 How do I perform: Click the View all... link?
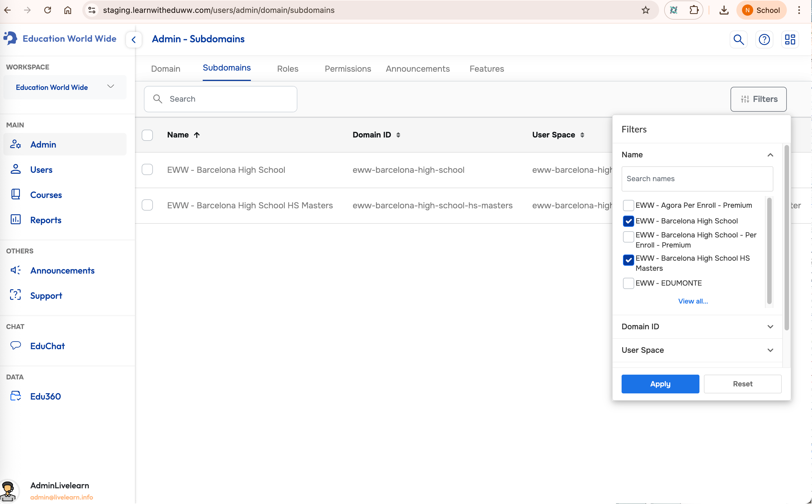[693, 301]
